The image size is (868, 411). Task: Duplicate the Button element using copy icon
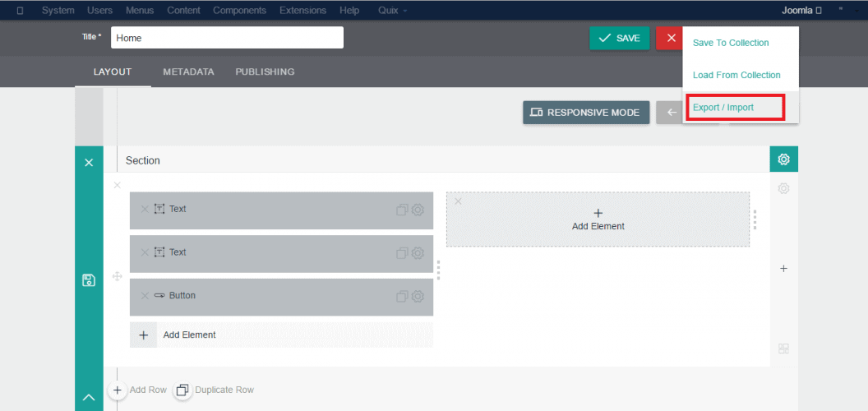pos(402,296)
